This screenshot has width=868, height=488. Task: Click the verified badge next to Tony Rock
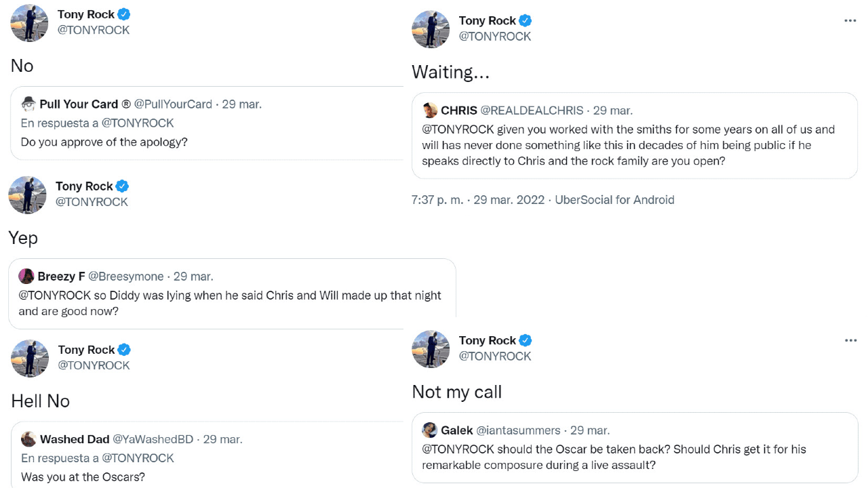123,14
